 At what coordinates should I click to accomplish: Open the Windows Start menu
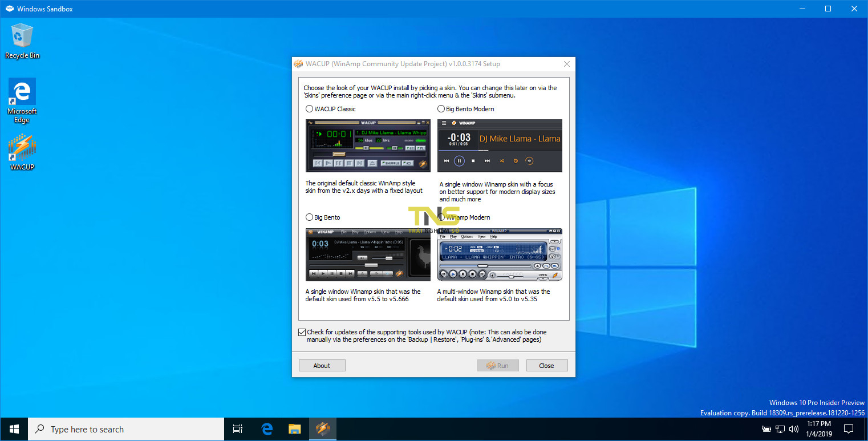[14, 429]
